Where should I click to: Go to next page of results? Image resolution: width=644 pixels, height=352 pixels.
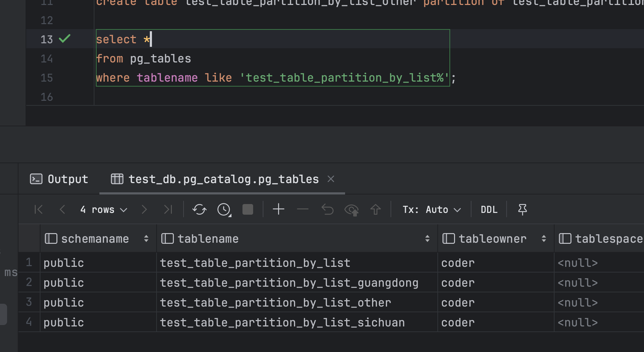click(144, 210)
